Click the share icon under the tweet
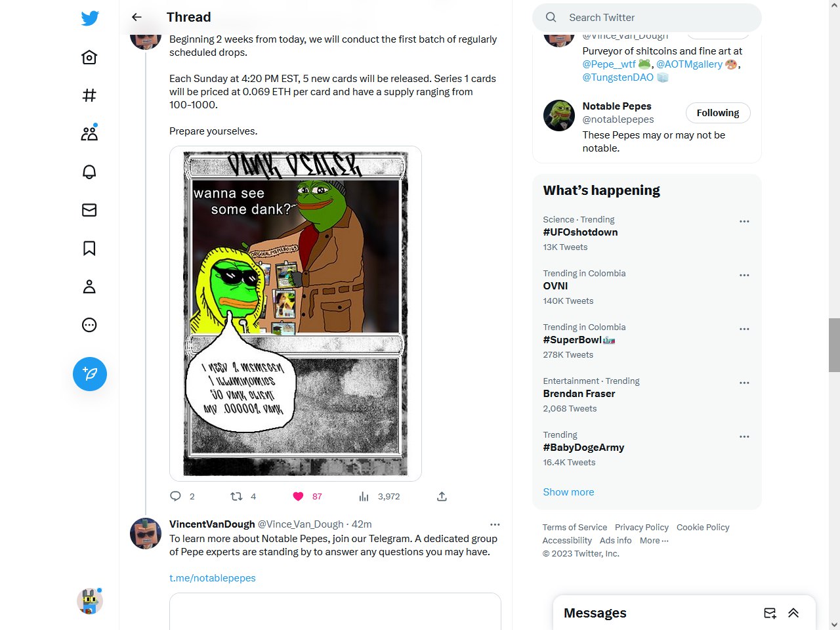Screen dimensions: 840x630 pos(442,496)
